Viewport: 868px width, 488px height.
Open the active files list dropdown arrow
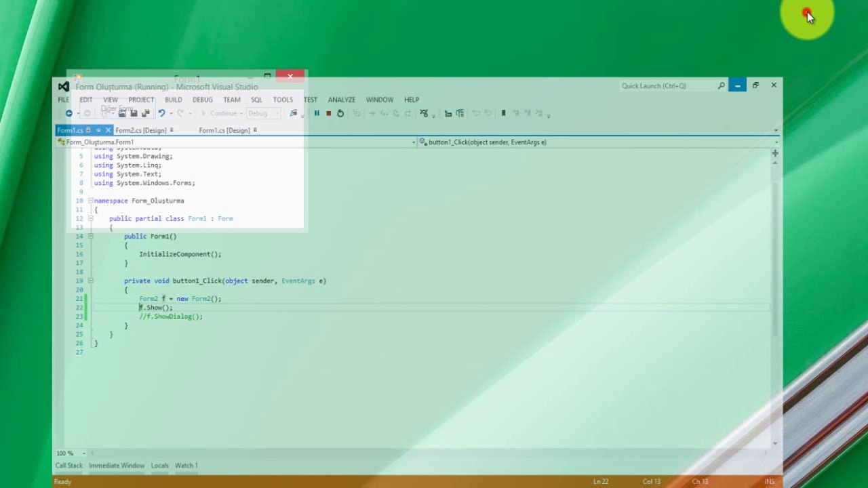[x=776, y=130]
